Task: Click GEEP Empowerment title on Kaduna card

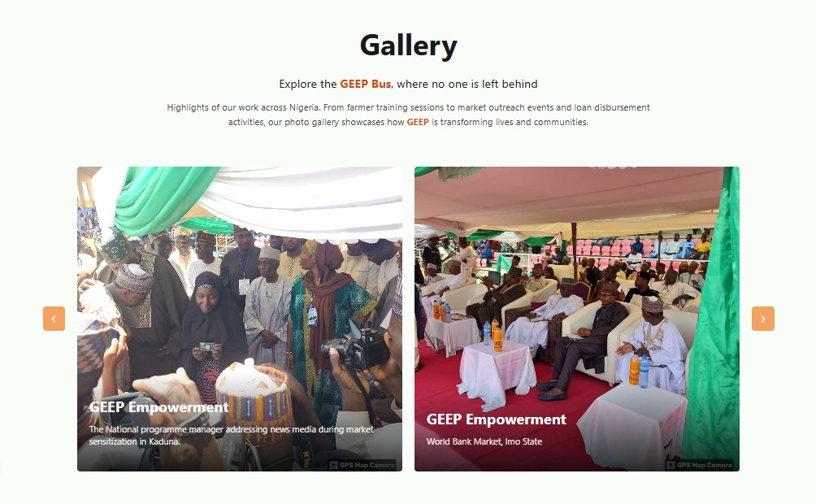Action: pos(158,407)
